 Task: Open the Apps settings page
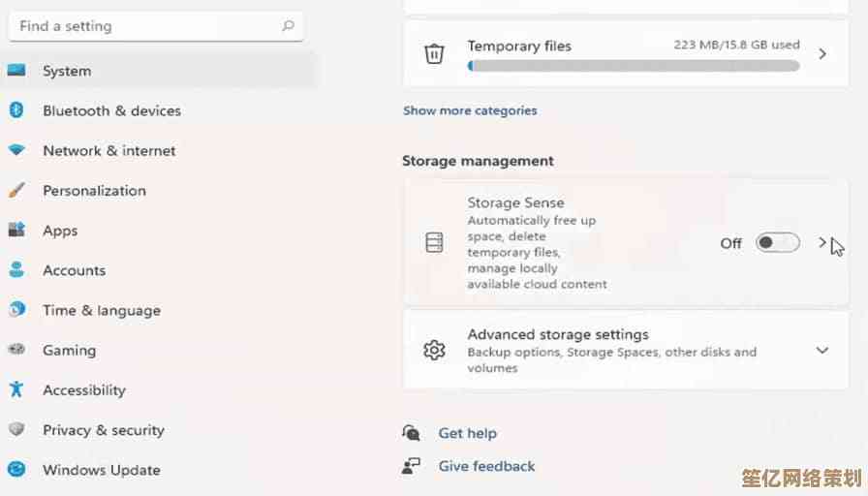[60, 231]
